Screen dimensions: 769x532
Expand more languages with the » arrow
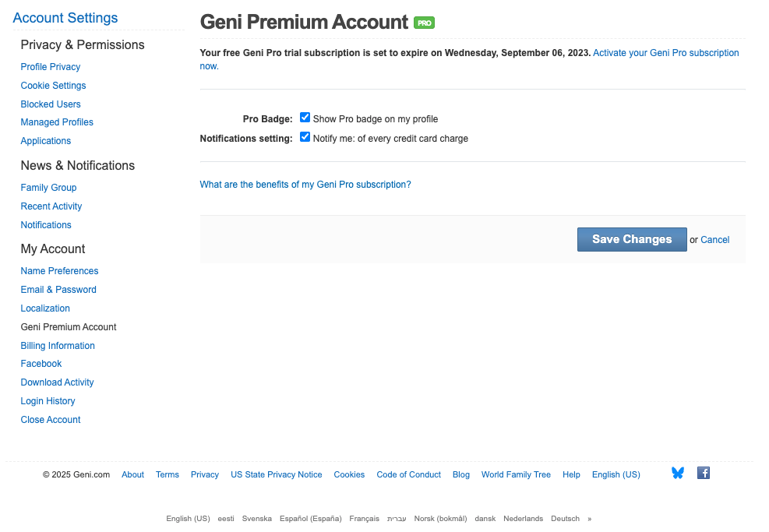[x=589, y=519]
